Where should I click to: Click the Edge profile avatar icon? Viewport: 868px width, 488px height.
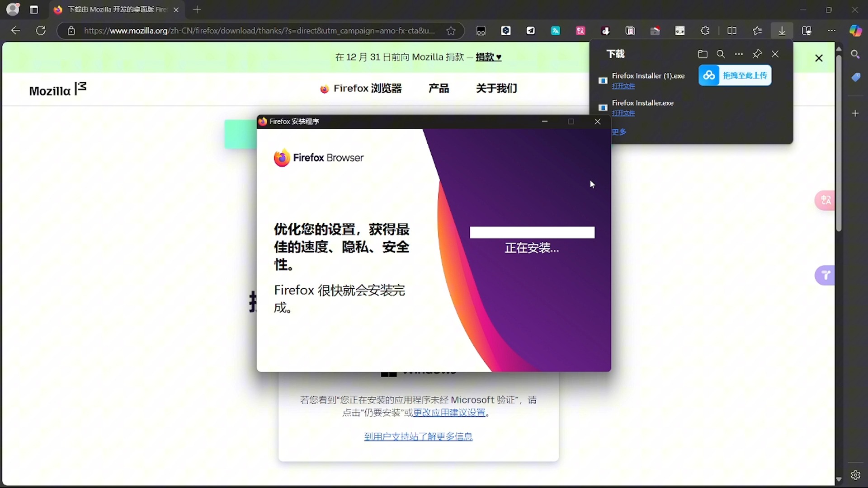pos(13,9)
